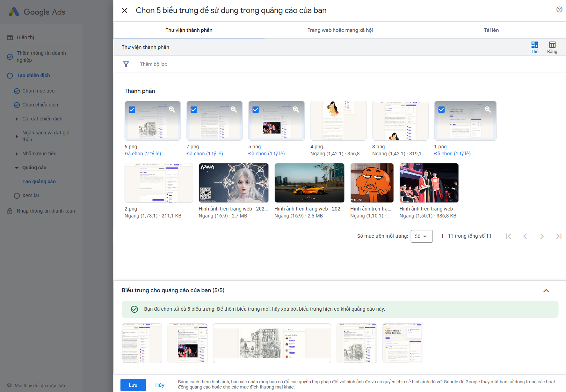Go to last page of results
Image resolution: width=566 pixels, height=392 pixels.
point(559,236)
